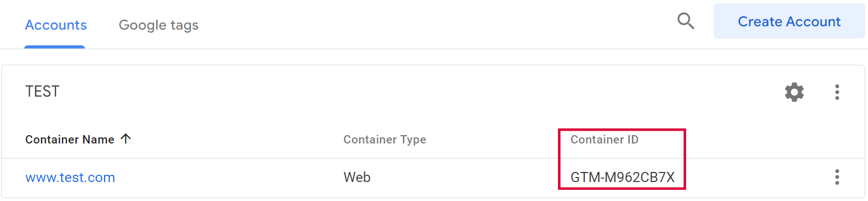Click empty card space between TEST and gear icon
The height and width of the screenshot is (201, 868).
click(x=420, y=92)
